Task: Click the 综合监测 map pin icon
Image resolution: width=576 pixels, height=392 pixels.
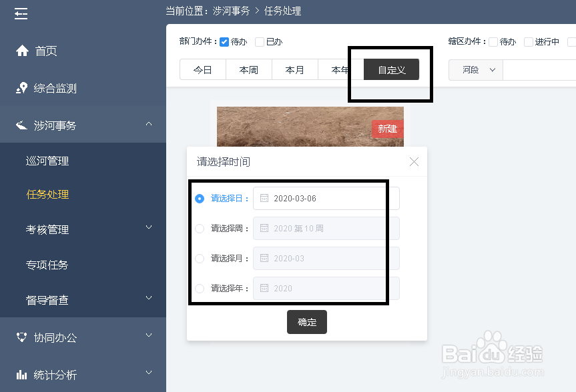Action: pyautogui.click(x=21, y=88)
